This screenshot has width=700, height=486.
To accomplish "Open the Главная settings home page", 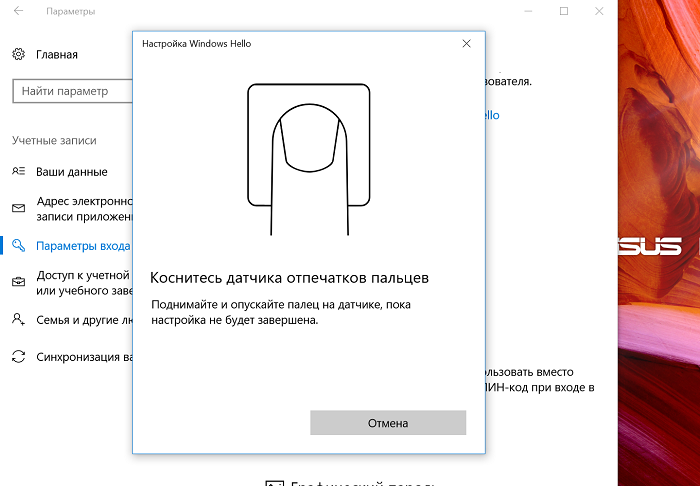I will [57, 54].
